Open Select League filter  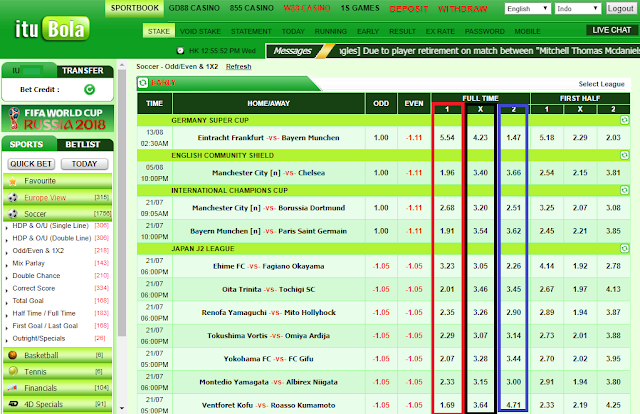pyautogui.click(x=601, y=84)
